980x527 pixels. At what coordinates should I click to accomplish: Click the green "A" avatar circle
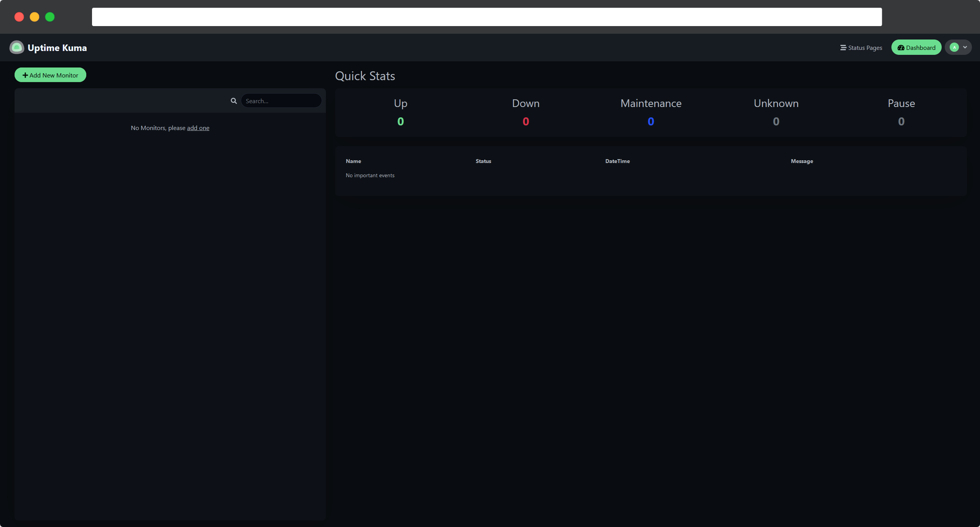coord(954,47)
